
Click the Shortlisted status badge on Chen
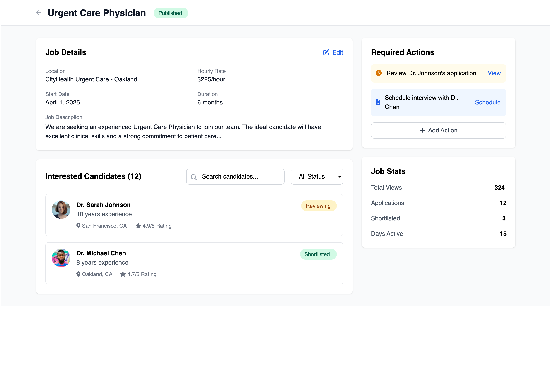click(x=317, y=254)
